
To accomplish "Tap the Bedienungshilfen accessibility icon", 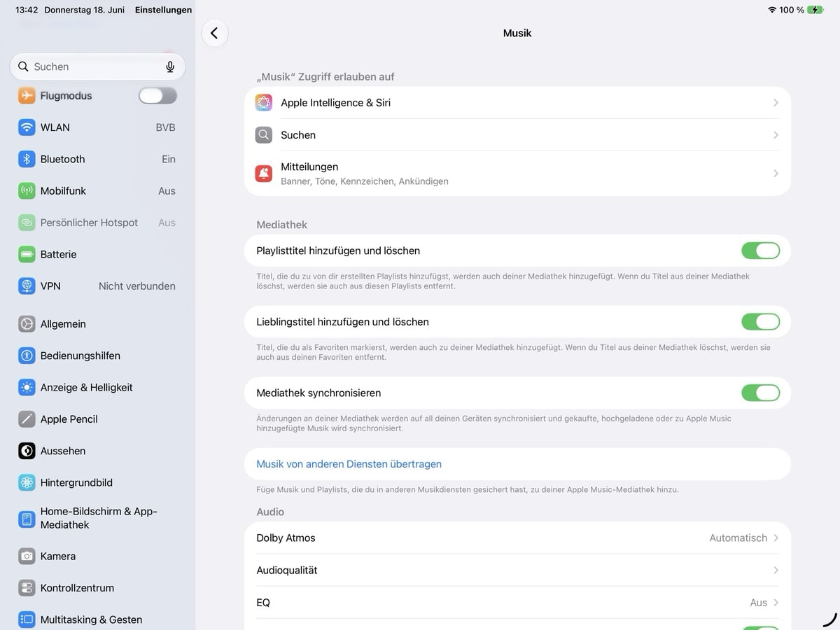I will tap(27, 356).
